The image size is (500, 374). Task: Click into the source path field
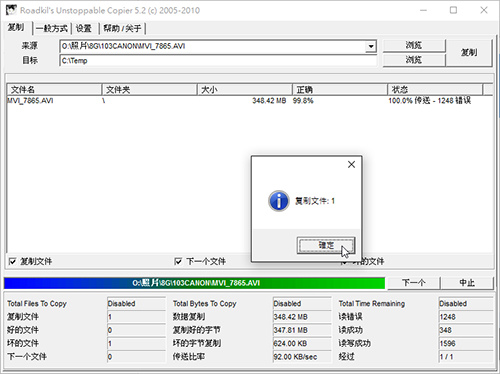click(x=213, y=46)
